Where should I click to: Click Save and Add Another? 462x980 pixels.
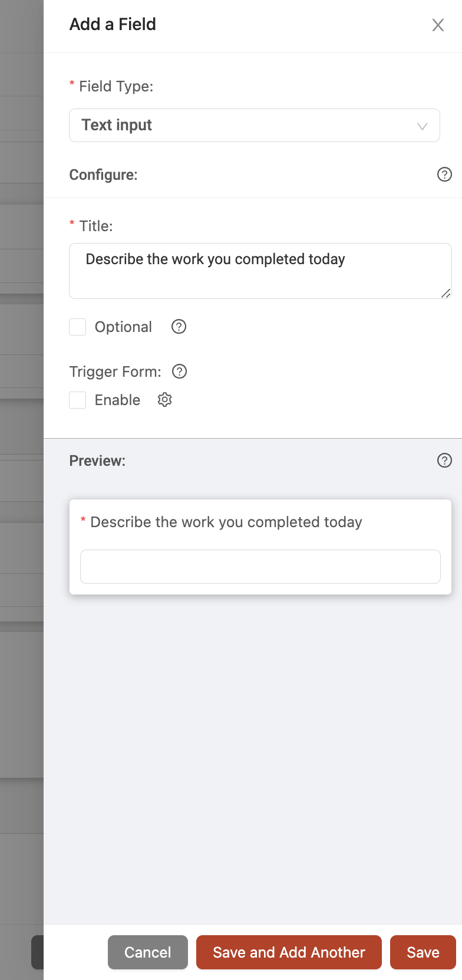[x=289, y=952]
